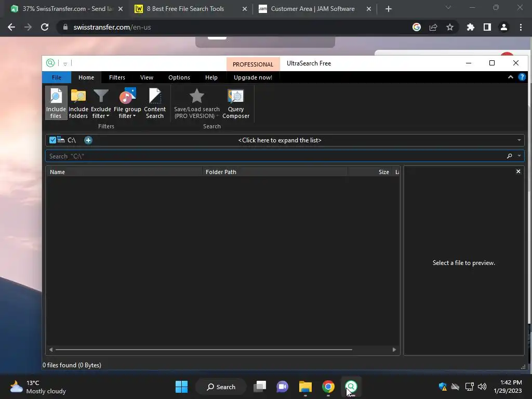Open a new Chrome tab
Screen dimensions: 532x399
[389, 9]
